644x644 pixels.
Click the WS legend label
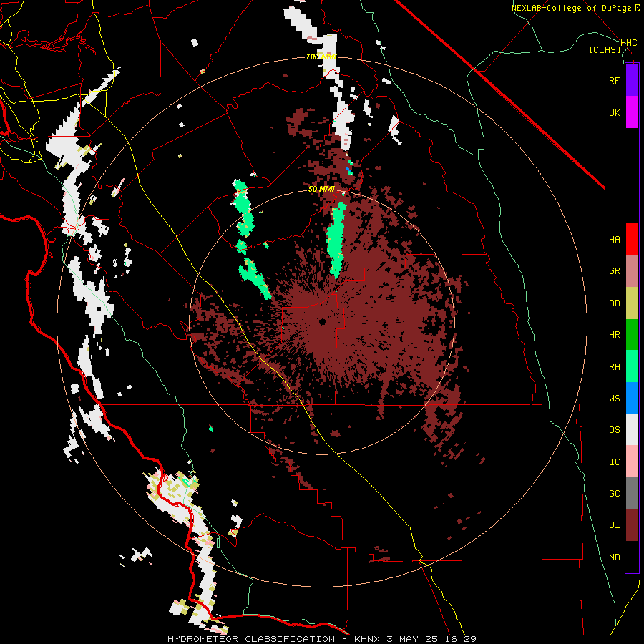click(x=614, y=399)
